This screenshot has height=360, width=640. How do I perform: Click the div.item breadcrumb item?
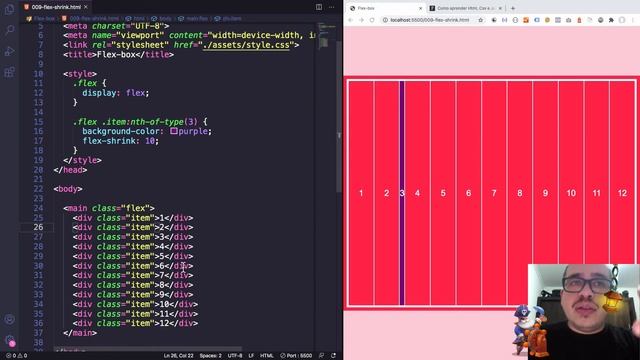point(228,18)
